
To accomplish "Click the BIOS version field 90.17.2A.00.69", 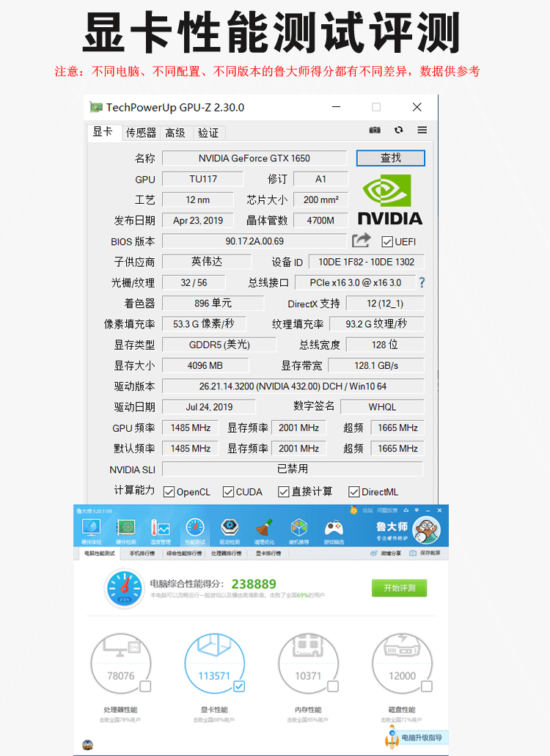I will [x=254, y=241].
